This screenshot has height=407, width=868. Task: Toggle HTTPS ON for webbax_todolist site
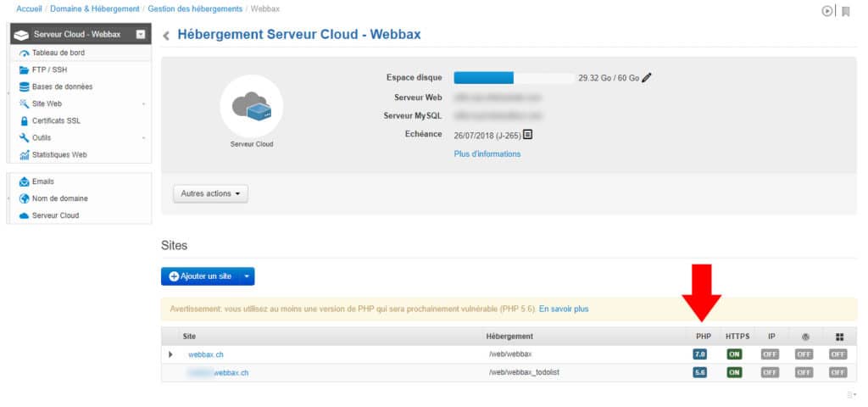click(x=735, y=373)
